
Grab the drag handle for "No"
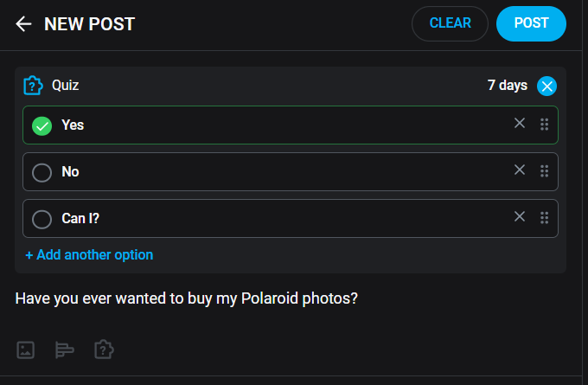coord(544,171)
